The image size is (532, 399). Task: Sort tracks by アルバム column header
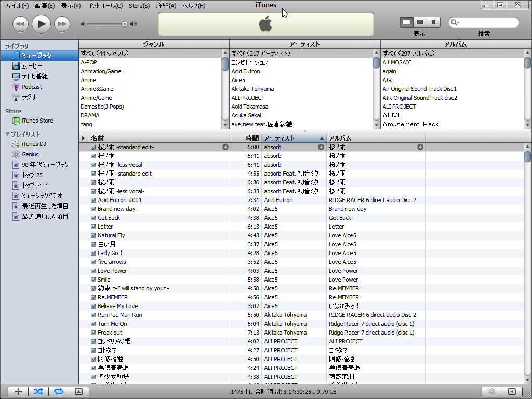click(376, 138)
